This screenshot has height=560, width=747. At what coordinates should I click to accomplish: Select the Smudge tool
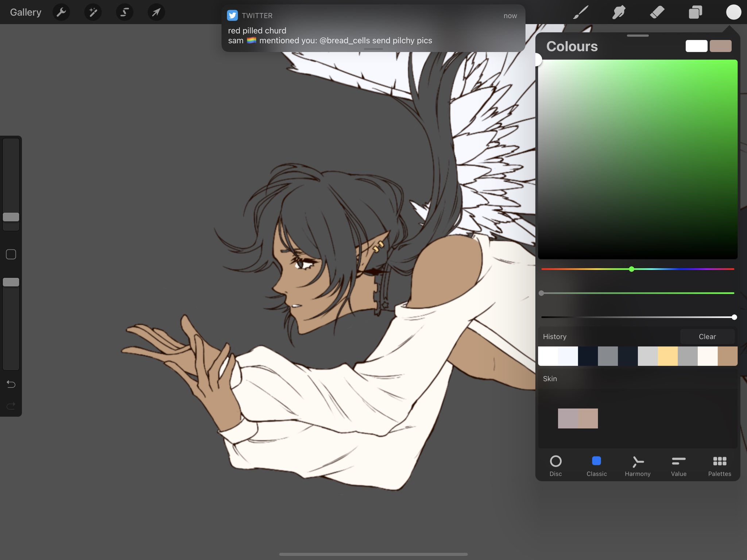pyautogui.click(x=619, y=12)
